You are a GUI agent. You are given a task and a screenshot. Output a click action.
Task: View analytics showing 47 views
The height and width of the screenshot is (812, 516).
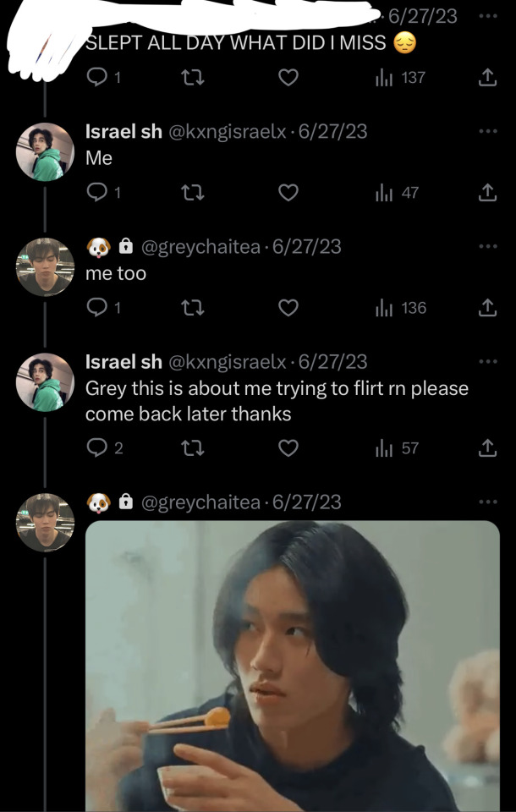[397, 193]
